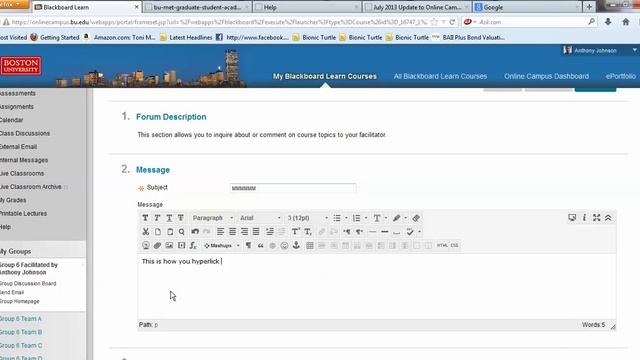Open the spell check options arrow
The image size is (640, 360).
(419, 232)
